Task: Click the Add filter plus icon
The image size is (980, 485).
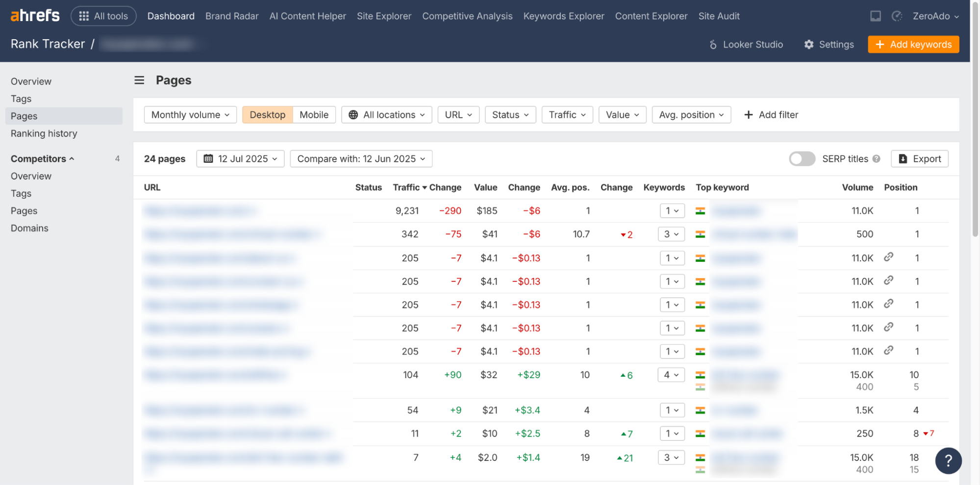Action: point(748,115)
